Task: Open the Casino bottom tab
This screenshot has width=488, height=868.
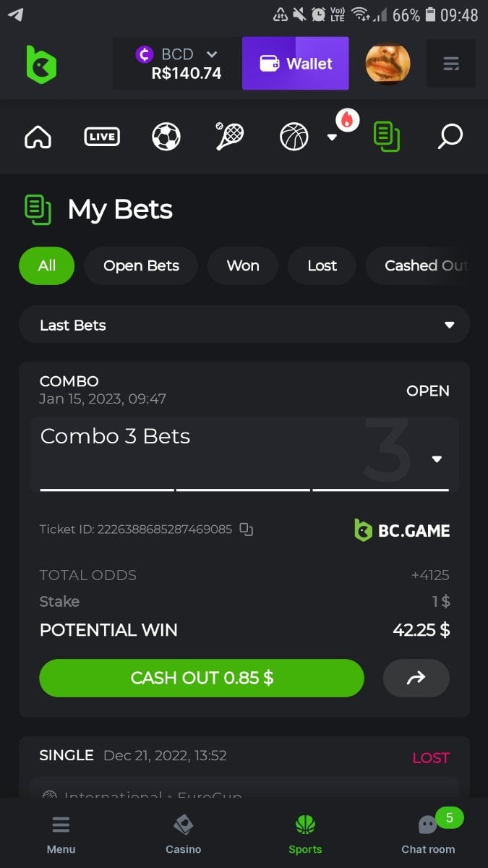Action: 184,835
